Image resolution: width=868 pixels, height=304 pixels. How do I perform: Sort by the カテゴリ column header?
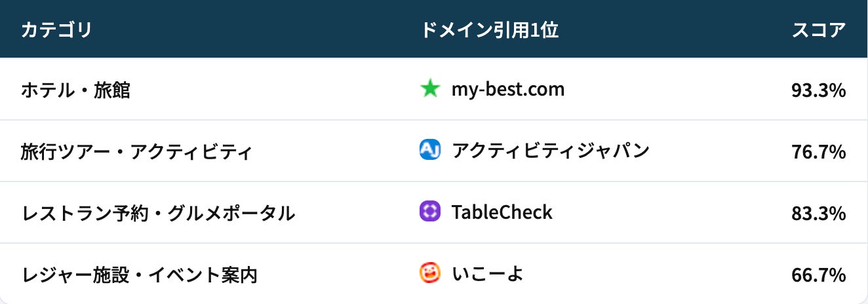(x=56, y=30)
